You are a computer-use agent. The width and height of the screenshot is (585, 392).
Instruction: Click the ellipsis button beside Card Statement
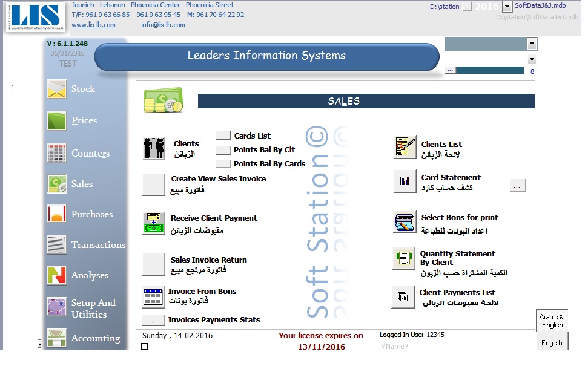click(517, 186)
